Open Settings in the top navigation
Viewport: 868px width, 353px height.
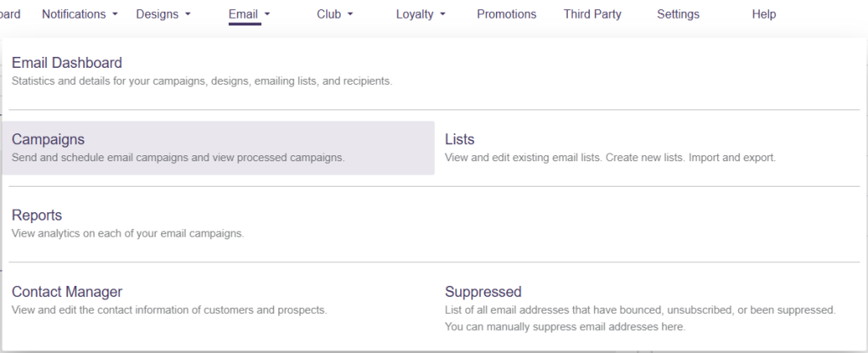pyautogui.click(x=678, y=14)
